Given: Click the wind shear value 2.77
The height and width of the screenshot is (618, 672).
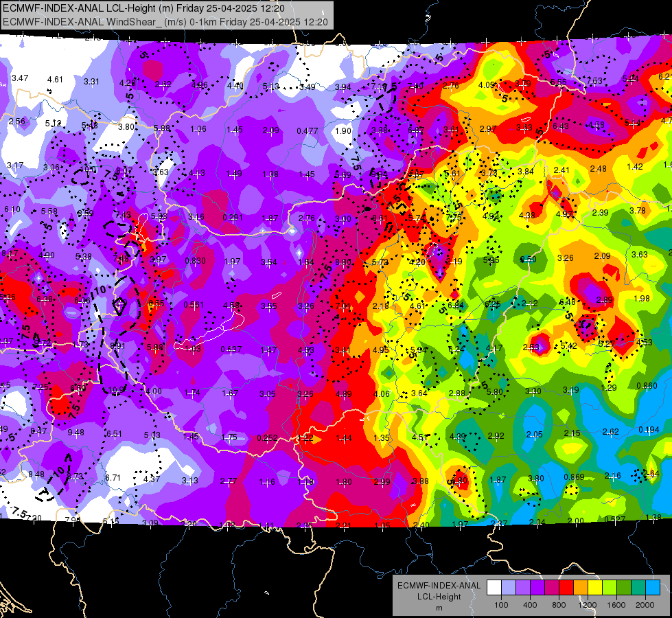Looking at the screenshot, I should (x=229, y=481).
